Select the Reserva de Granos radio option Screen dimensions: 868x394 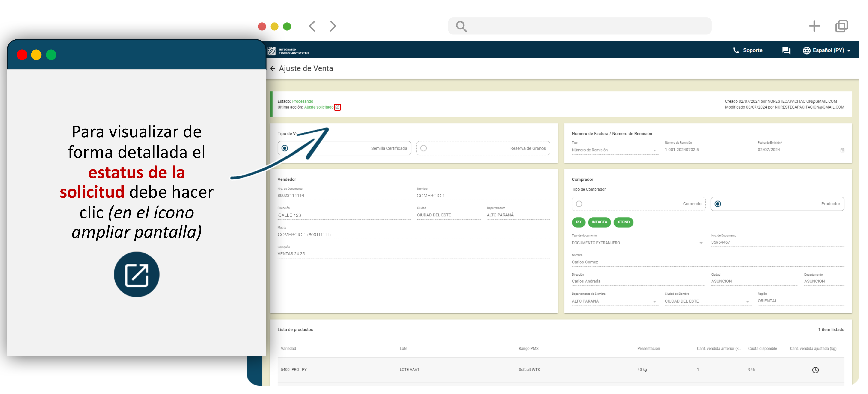click(424, 148)
